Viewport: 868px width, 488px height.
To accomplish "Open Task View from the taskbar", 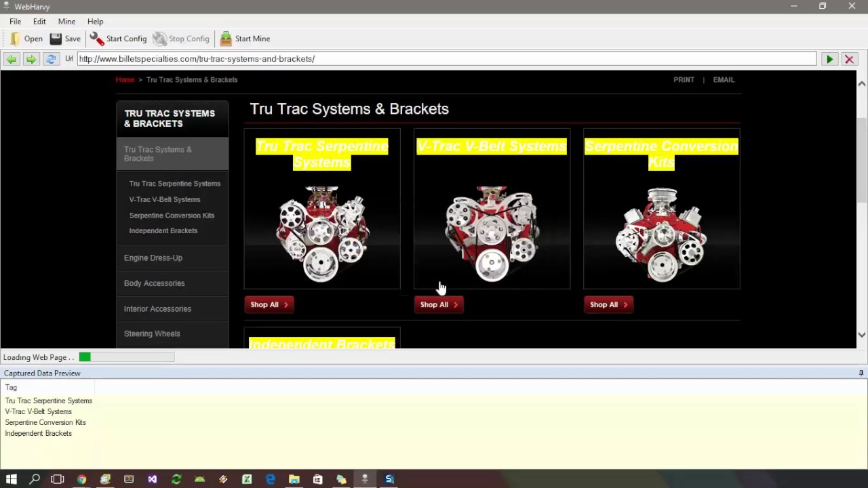I will tap(58, 479).
